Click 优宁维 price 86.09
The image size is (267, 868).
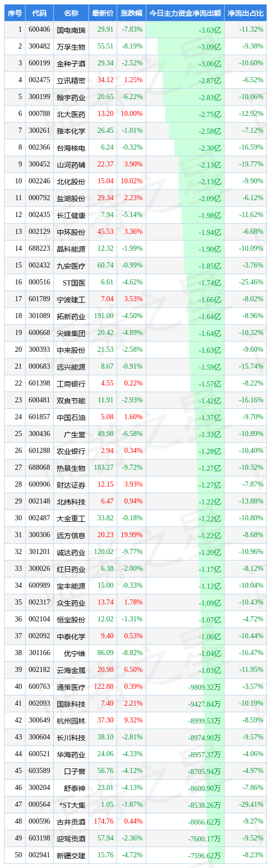105,653
